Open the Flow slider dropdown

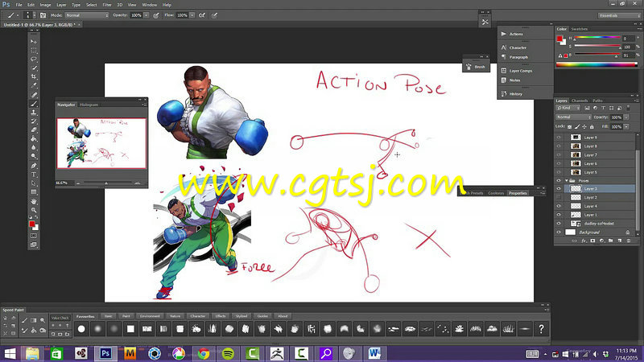coord(192,15)
